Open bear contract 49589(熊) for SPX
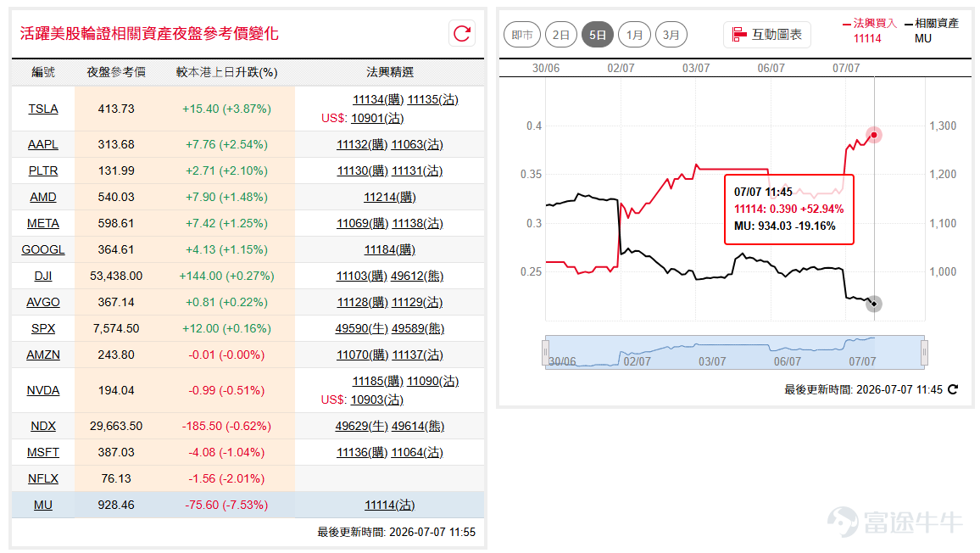The image size is (980, 553). click(x=417, y=328)
